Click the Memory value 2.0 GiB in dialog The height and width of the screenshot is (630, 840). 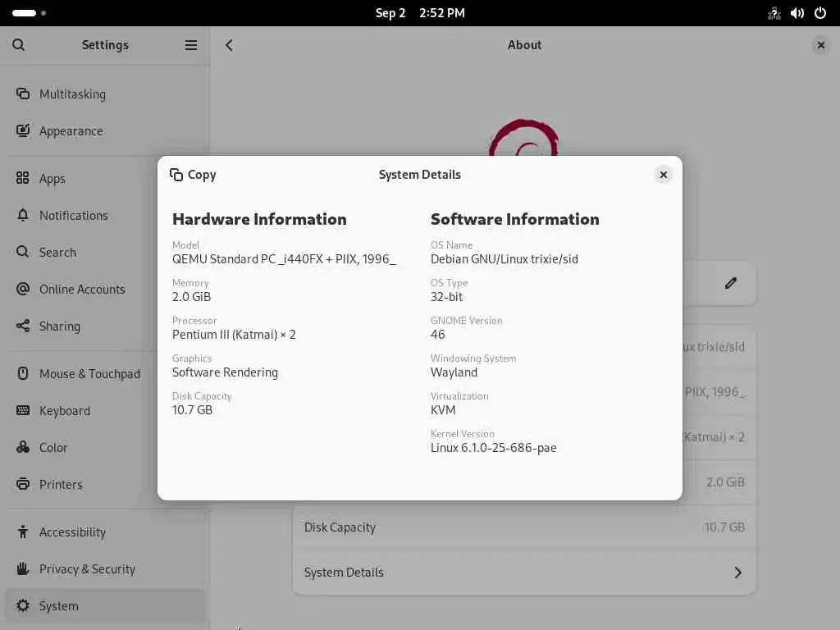(191, 297)
